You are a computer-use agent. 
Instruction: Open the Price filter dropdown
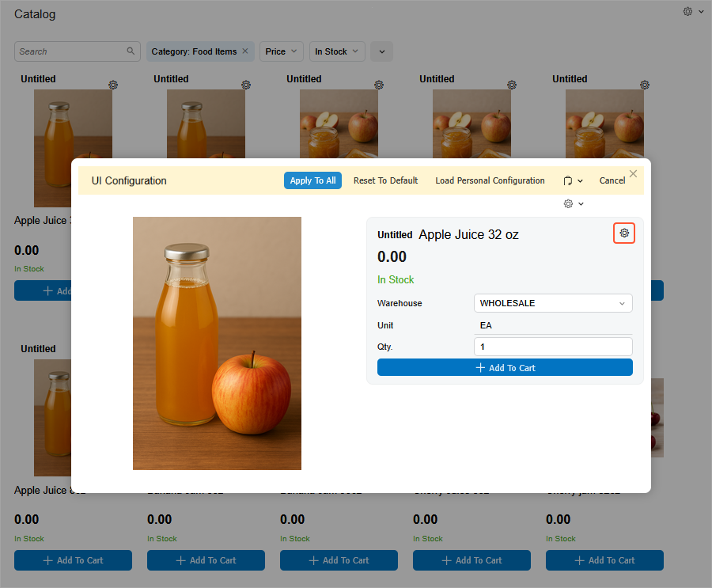click(x=281, y=51)
